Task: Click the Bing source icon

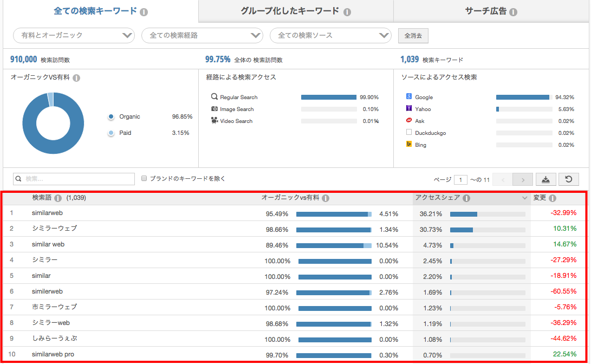Action: 409,144
